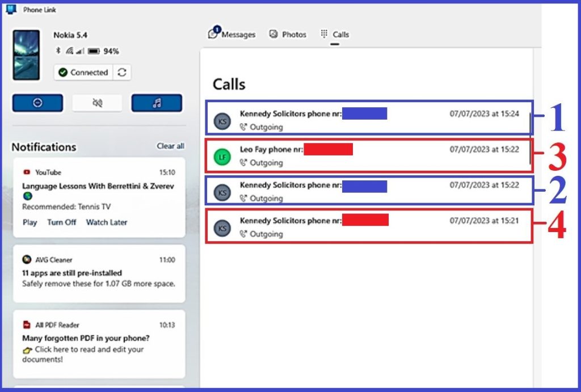Click Turn Off in YouTube notification
Viewport: 581px width, 392px height.
61,222
